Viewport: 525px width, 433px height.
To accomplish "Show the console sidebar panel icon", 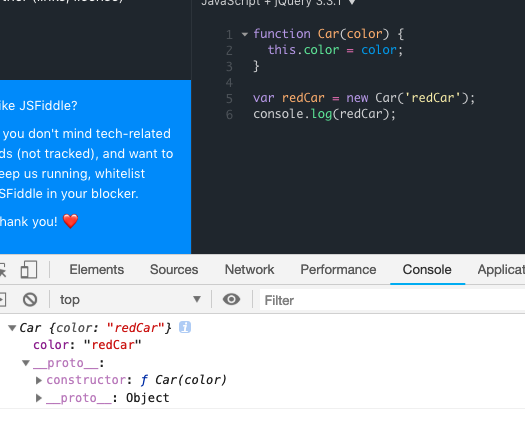I will coord(3,299).
